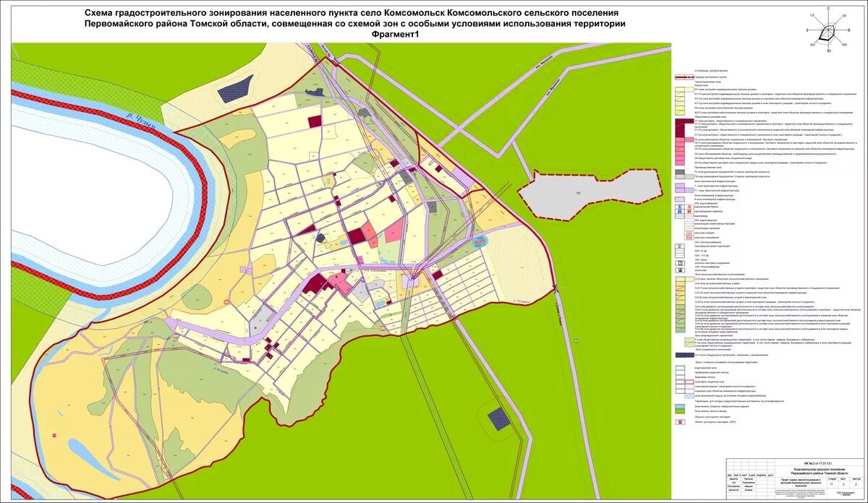Click the pink heritage marker in southwest map area
Image resolution: width=868 pixels, height=503 pixels.
(54, 434)
